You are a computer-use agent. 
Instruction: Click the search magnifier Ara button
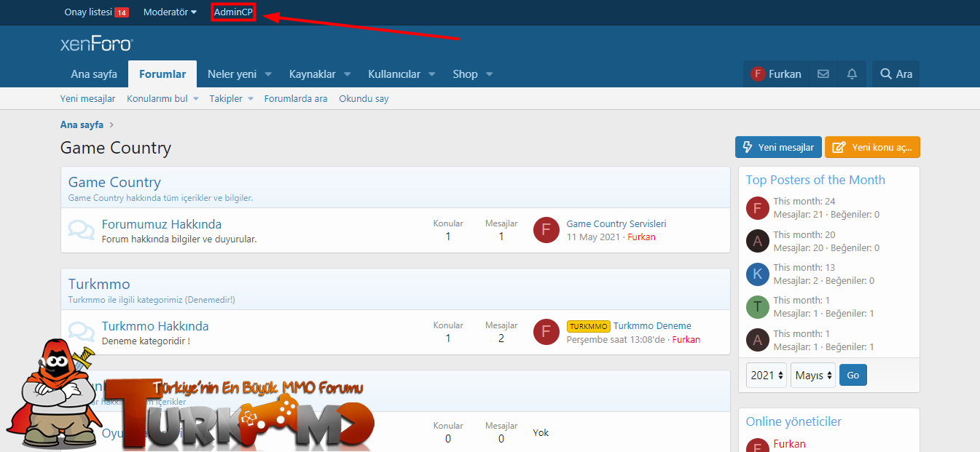895,74
